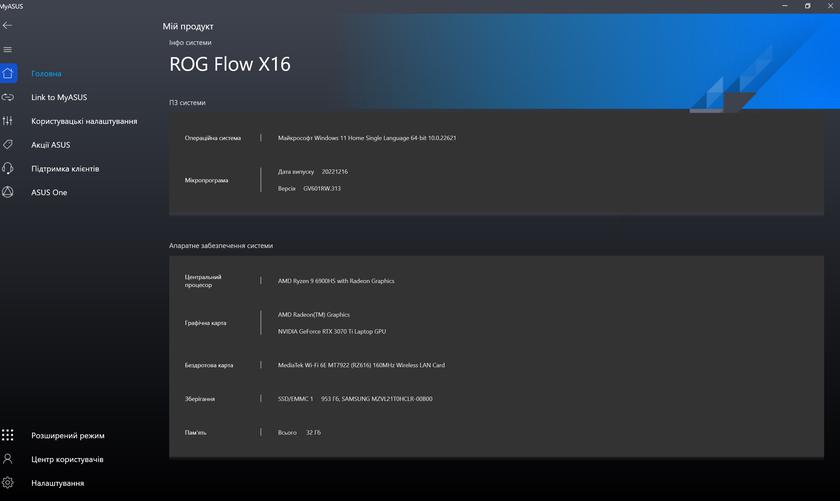Open Центр користувачів
The width and height of the screenshot is (840, 501).
67,460
